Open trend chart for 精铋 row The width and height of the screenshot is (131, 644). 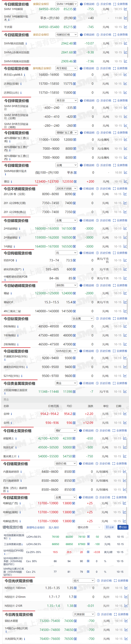pyautogui.click(x=126, y=293)
